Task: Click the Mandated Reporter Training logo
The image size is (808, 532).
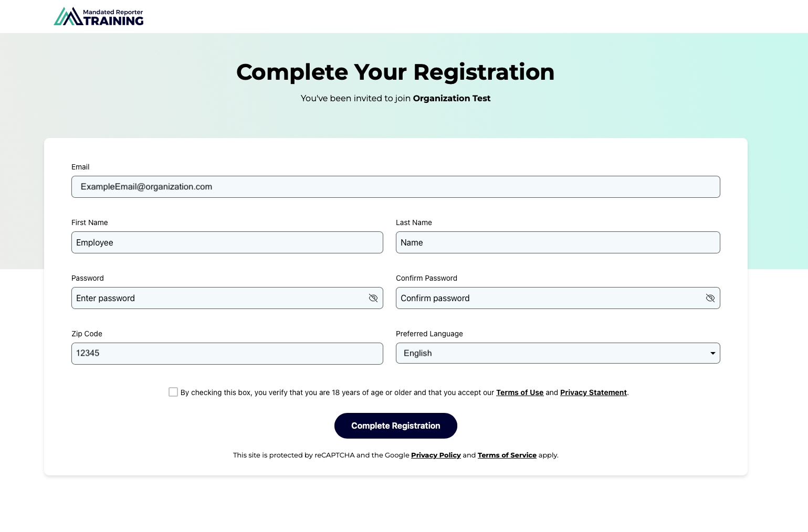Action: [99, 17]
